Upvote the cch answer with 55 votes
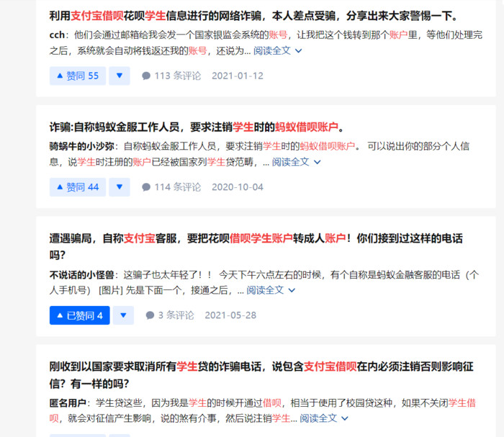Screen dimensions: 504x437 click(x=78, y=76)
